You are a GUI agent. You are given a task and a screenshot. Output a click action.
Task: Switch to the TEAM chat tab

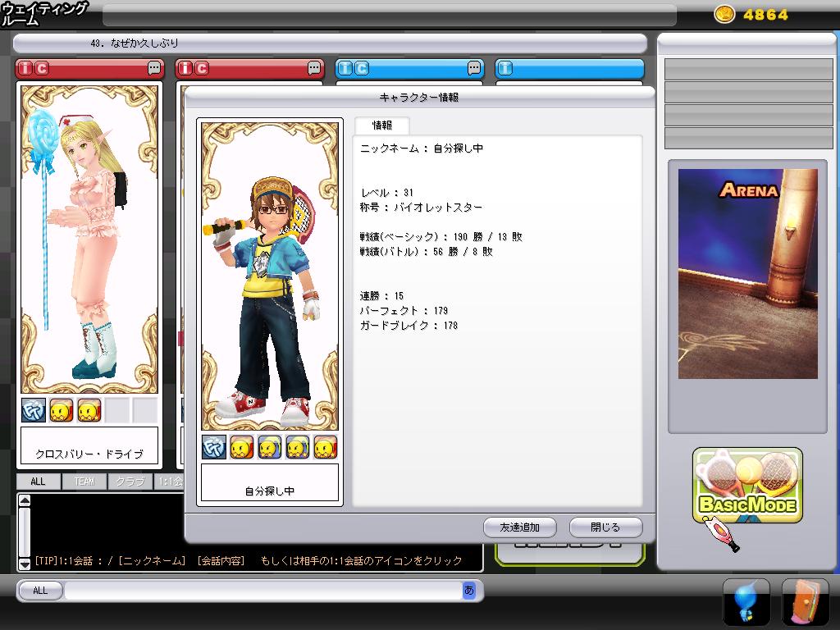[84, 482]
